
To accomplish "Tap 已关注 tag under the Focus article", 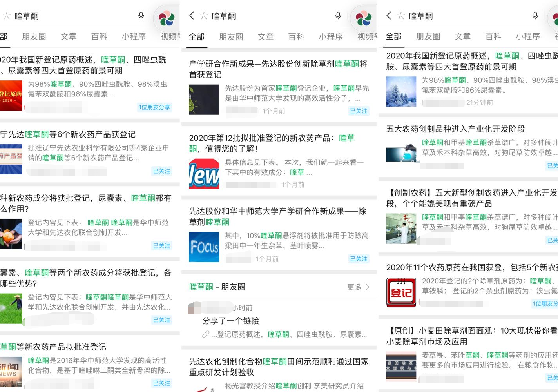I will 359,259.
